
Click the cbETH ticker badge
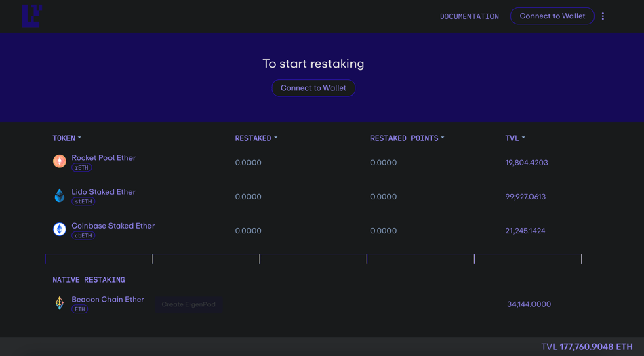[x=83, y=236]
